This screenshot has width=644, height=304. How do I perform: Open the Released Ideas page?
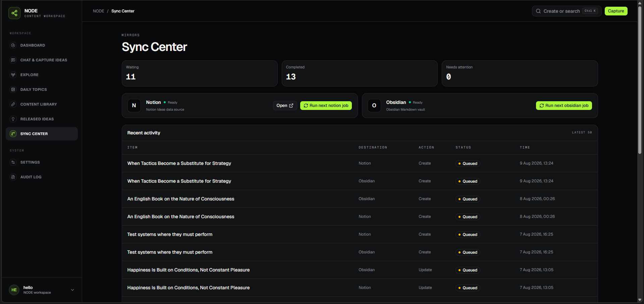[42, 119]
